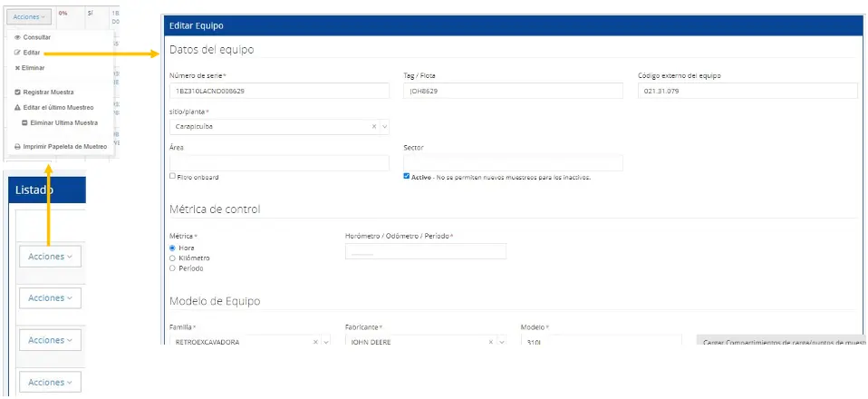Viewport: 868px width, 399px height.
Task: Choose the Período radio option
Action: (x=173, y=268)
